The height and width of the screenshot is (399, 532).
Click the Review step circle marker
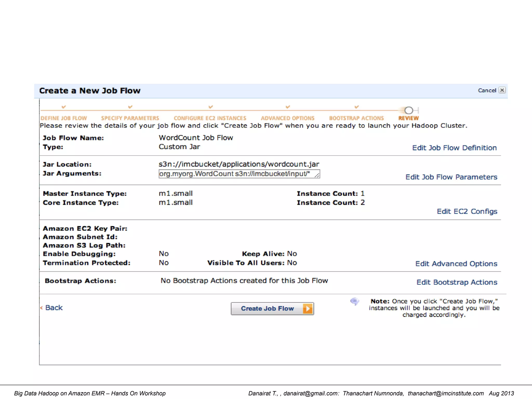[x=409, y=110]
